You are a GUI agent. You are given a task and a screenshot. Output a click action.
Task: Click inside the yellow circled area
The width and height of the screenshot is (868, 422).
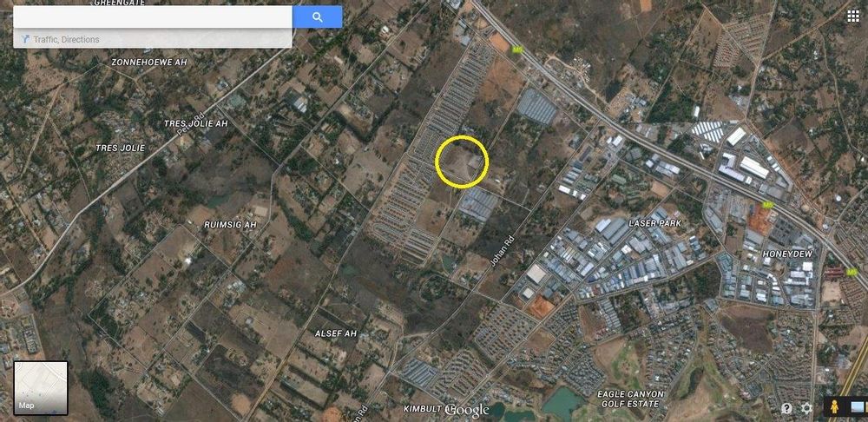(462, 162)
